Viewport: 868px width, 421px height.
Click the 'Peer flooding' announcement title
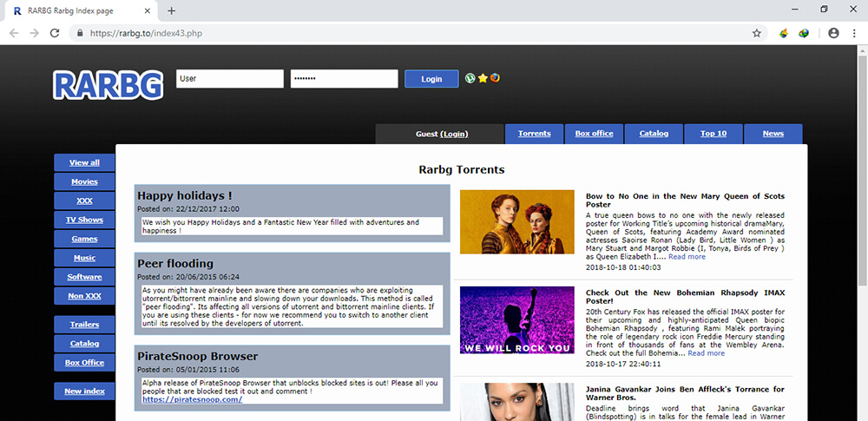[175, 264]
